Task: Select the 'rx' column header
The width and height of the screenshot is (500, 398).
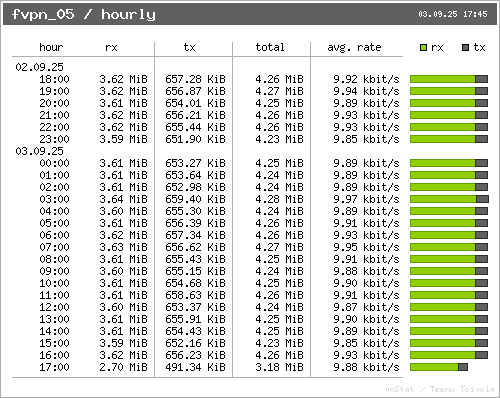Action: point(111,48)
